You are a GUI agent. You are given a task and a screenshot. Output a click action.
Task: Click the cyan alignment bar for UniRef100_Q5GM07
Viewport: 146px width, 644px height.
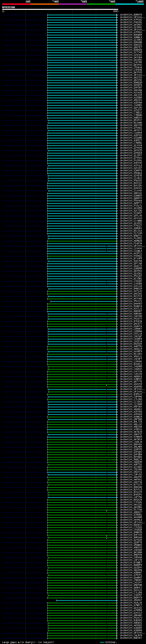(87, 600)
